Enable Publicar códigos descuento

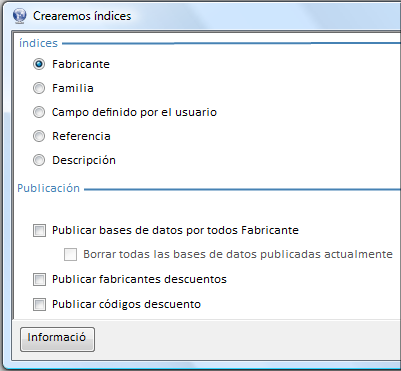pos(39,304)
